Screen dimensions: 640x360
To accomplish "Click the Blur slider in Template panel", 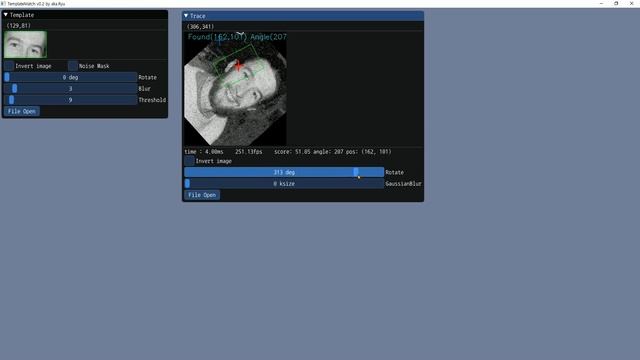I will click(70, 89).
